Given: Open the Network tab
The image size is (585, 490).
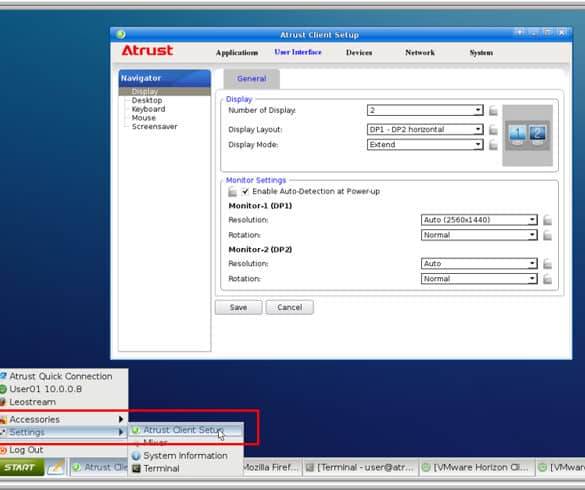Looking at the screenshot, I should pyautogui.click(x=420, y=53).
